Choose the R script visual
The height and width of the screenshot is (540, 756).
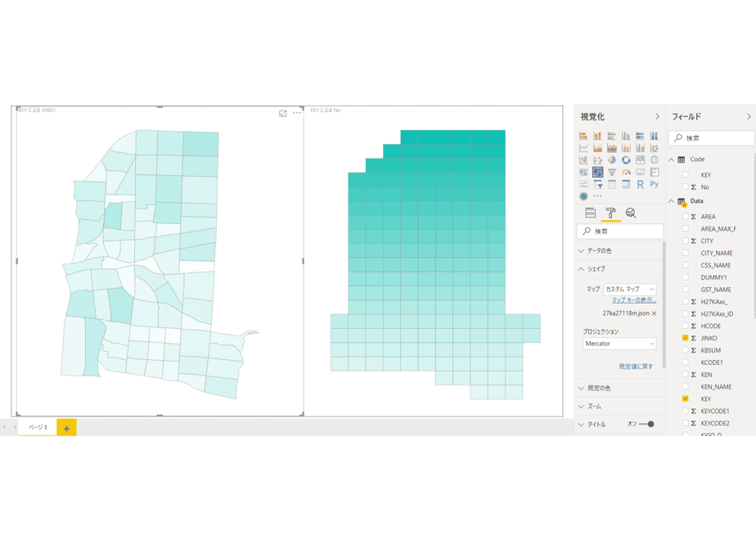click(x=641, y=184)
